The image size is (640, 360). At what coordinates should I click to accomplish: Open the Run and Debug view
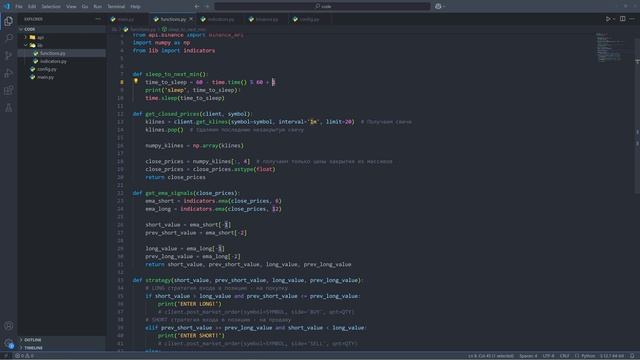[9, 73]
